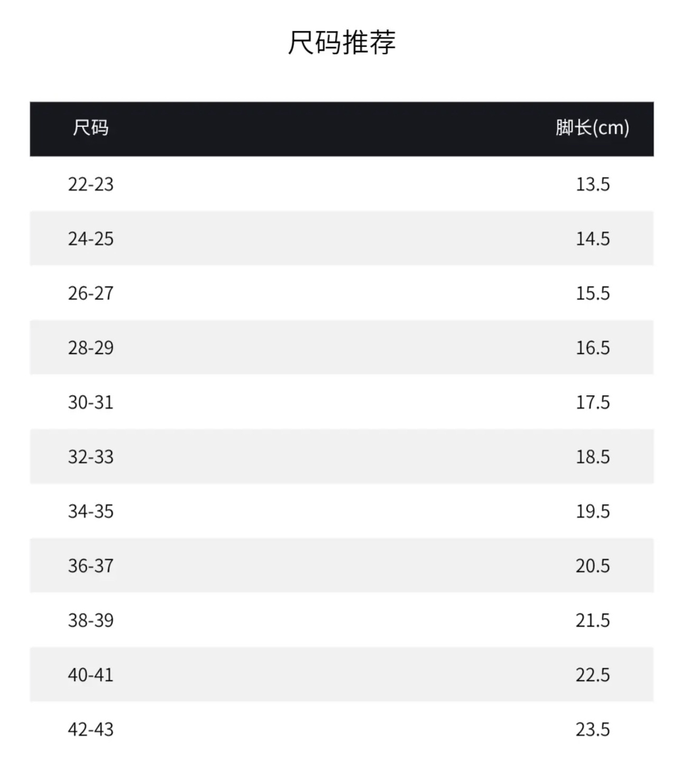Choose size 30-31 in the table
The width and height of the screenshot is (682, 784).
tap(90, 403)
